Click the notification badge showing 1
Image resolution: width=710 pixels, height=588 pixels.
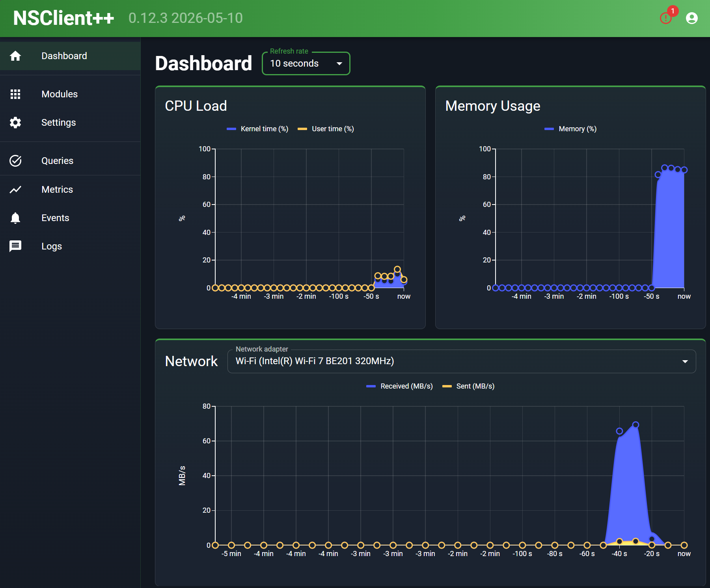[x=673, y=11]
